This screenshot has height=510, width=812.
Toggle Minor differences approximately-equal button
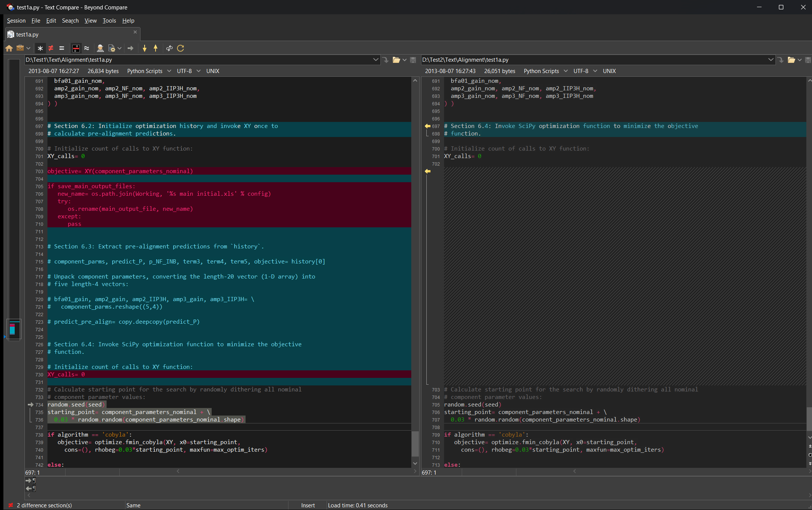point(87,48)
